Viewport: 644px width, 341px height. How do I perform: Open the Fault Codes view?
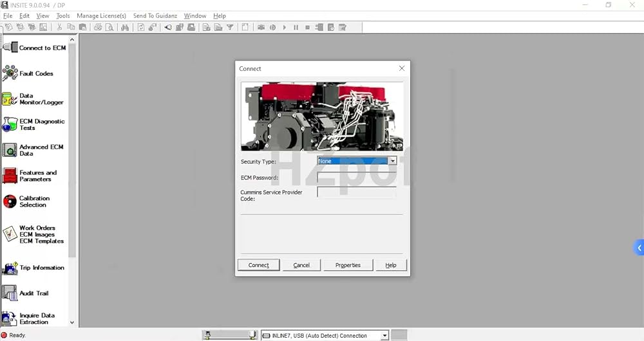coord(28,73)
